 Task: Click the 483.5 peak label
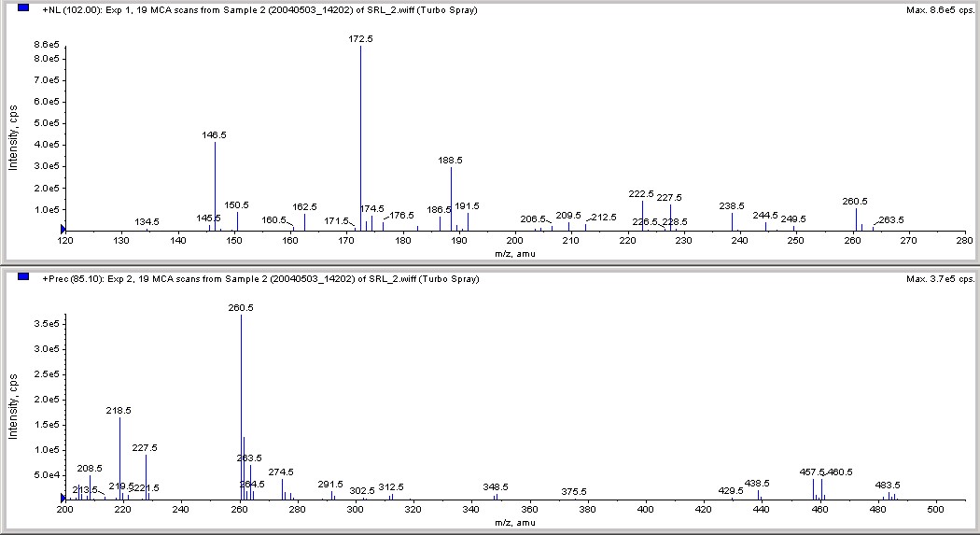888,485
